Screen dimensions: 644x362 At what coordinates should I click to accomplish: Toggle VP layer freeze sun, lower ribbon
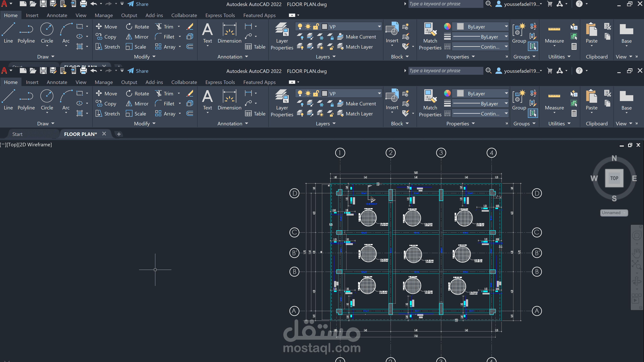coord(308,94)
